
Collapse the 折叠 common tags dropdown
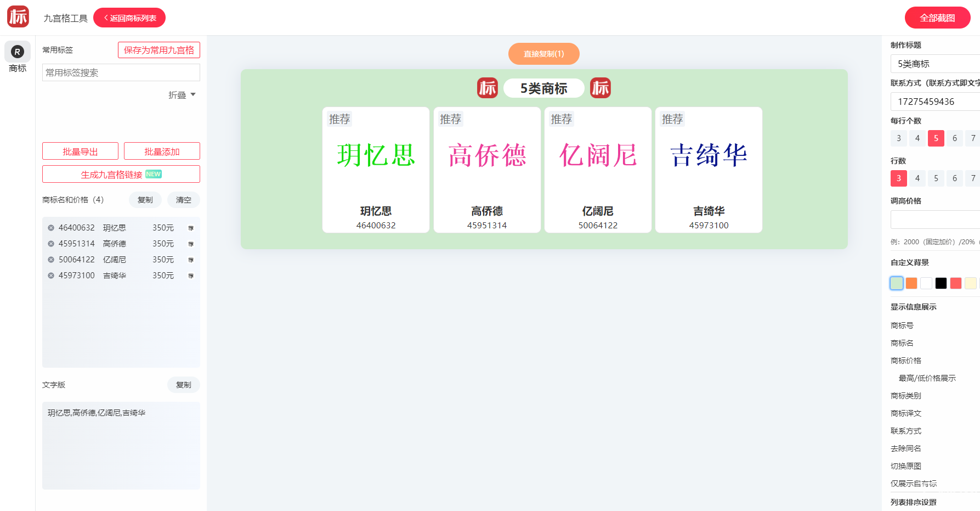click(182, 95)
